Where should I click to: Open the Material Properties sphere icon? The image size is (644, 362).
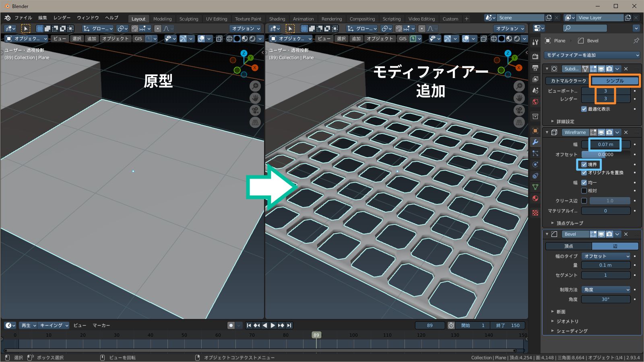[535, 198]
